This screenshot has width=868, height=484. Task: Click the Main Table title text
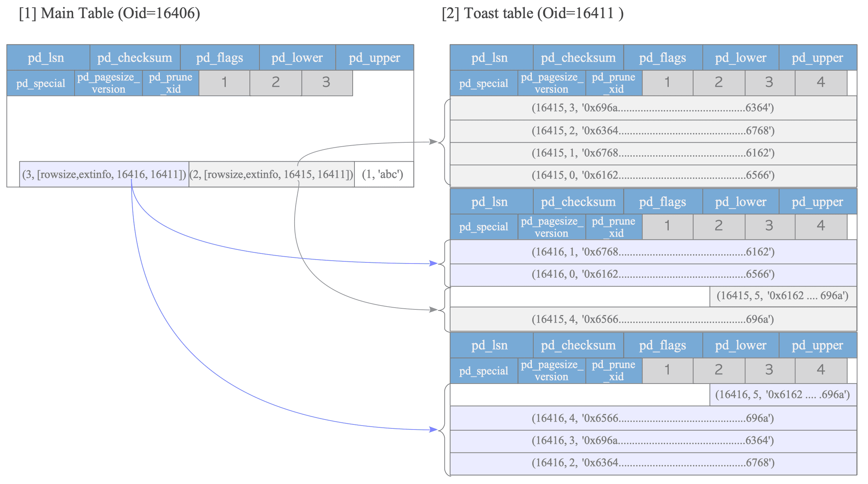(110, 13)
